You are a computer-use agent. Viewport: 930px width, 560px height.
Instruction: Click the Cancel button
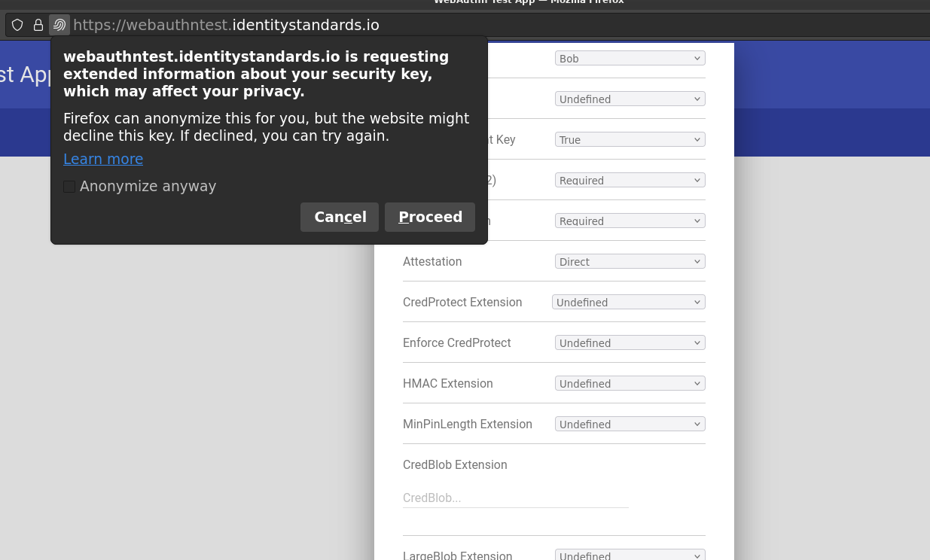tap(340, 217)
